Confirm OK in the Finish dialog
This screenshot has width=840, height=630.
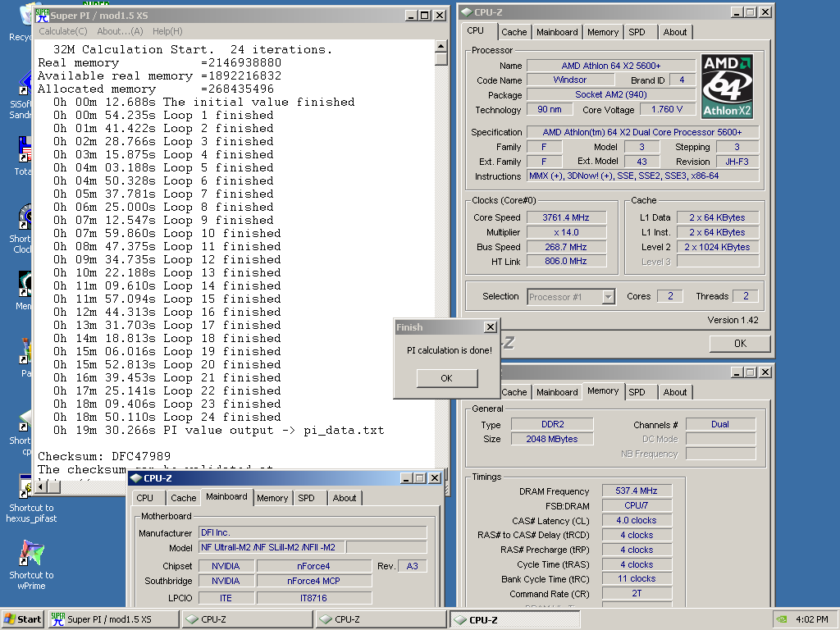[447, 377]
